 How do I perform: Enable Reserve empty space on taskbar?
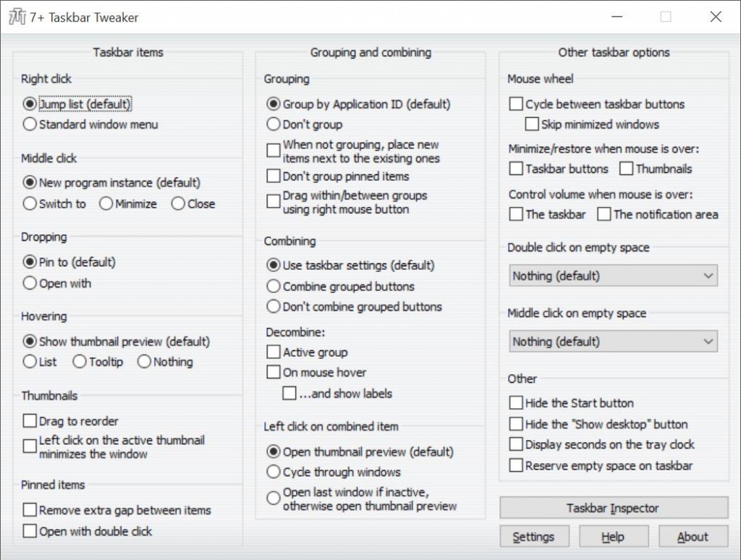516,465
